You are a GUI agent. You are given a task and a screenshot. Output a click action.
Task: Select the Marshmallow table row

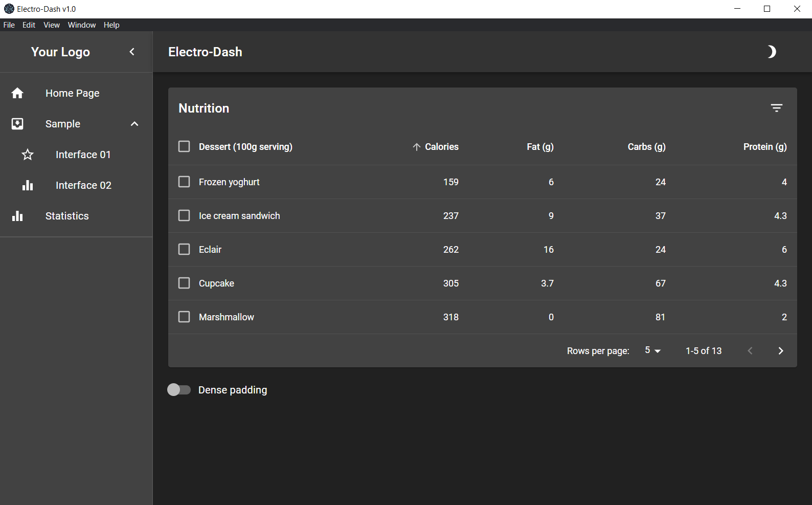tap(226, 317)
